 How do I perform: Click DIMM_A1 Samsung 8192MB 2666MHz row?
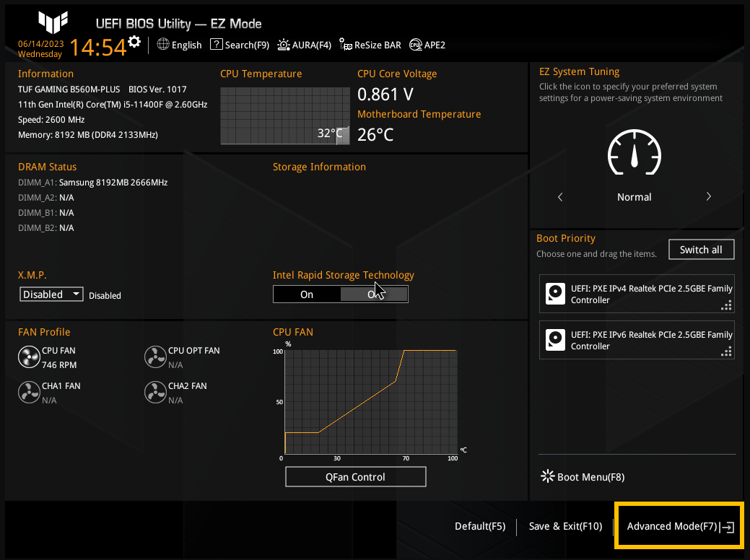[93, 182]
